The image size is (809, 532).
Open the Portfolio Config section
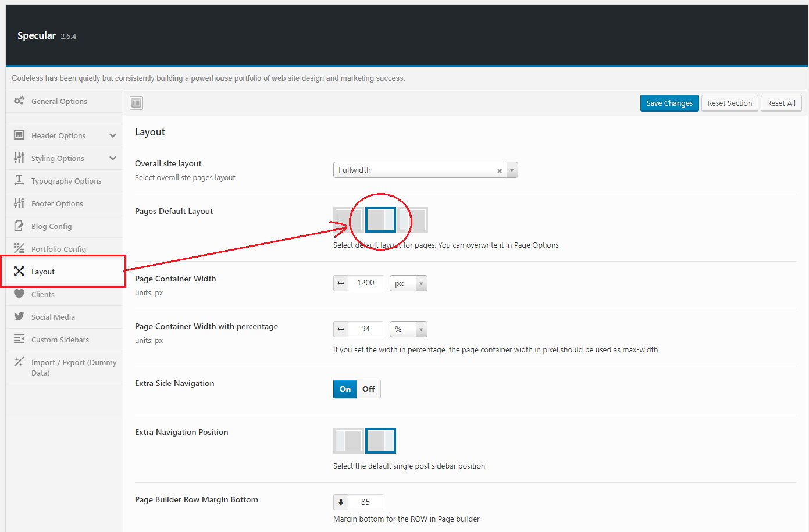tap(64, 249)
